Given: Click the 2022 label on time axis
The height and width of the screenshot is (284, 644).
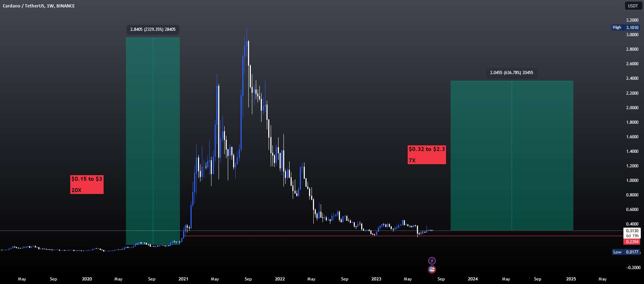Looking at the screenshot, I should tap(280, 279).
